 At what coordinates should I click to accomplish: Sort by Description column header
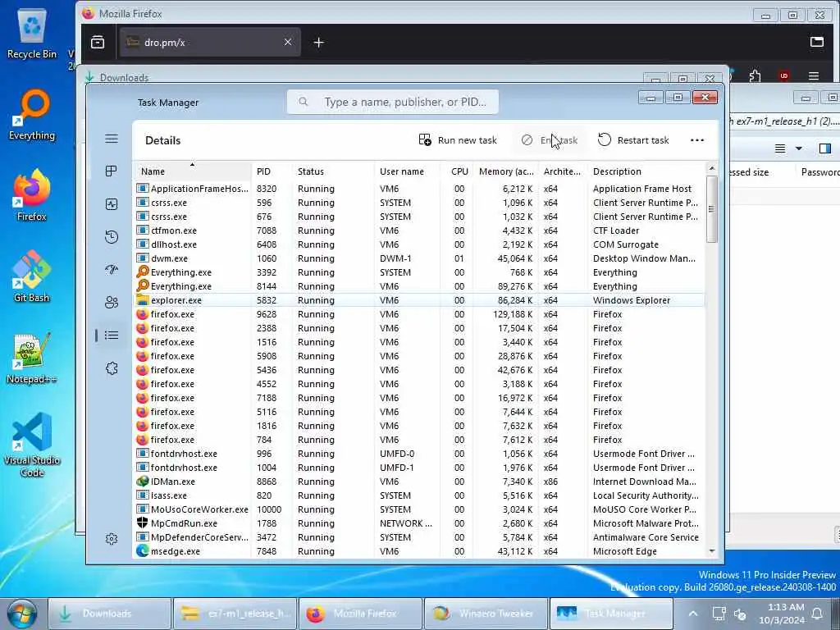(646, 171)
